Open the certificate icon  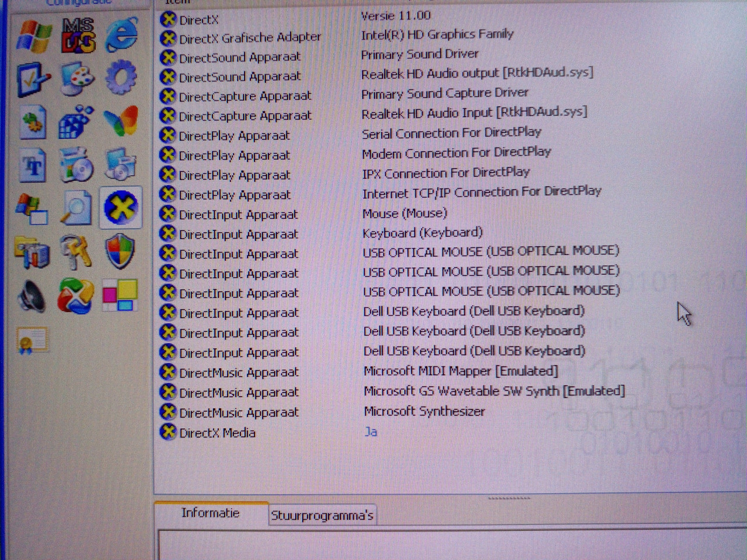click(33, 340)
